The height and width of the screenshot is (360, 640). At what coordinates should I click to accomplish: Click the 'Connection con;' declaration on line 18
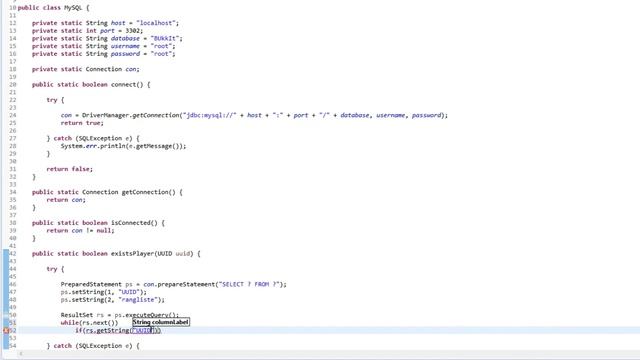click(112, 69)
